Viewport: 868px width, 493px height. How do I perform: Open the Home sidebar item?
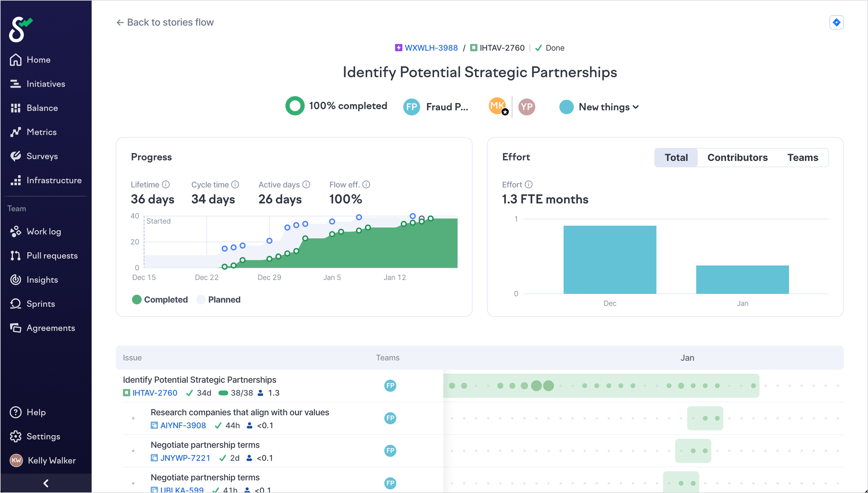tap(38, 60)
